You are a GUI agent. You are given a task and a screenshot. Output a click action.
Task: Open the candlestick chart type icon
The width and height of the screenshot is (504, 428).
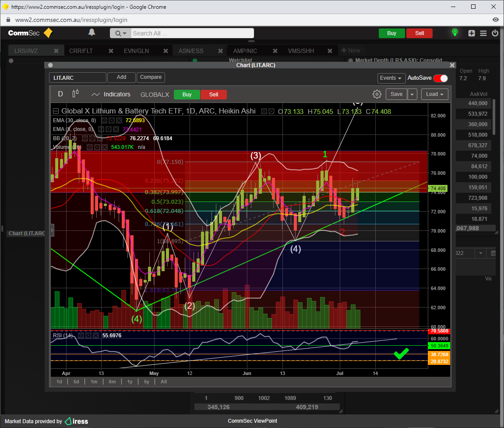point(76,94)
